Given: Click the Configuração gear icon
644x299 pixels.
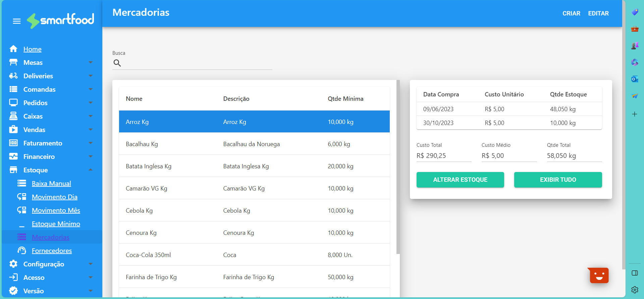Looking at the screenshot, I should click(13, 264).
